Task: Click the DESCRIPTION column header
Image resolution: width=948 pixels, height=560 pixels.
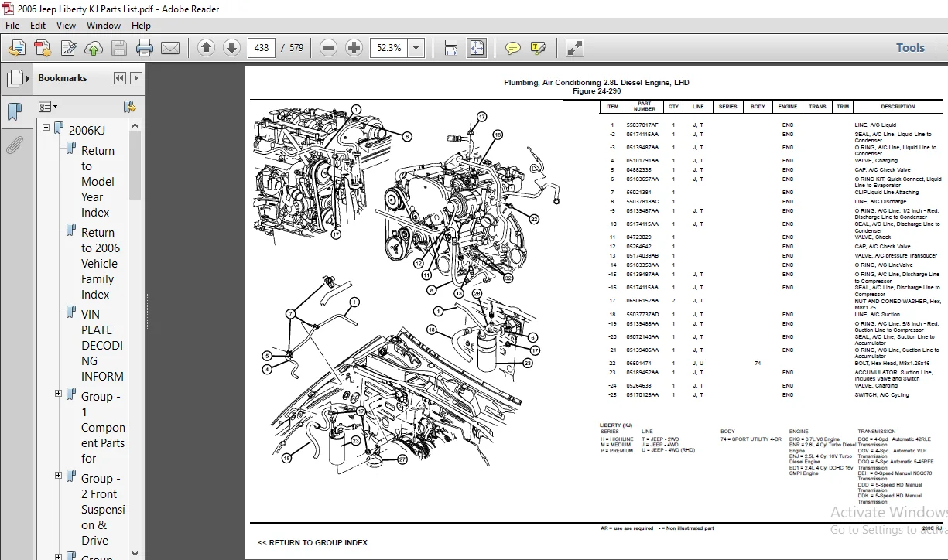Action: [x=898, y=107]
